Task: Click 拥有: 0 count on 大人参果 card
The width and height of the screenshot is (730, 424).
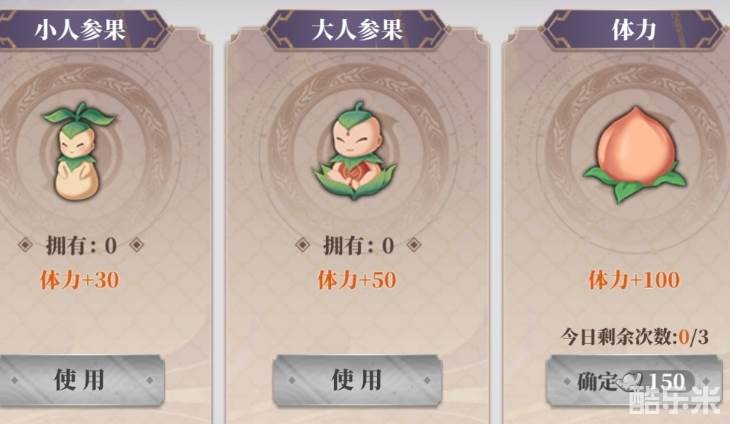Action: (358, 245)
